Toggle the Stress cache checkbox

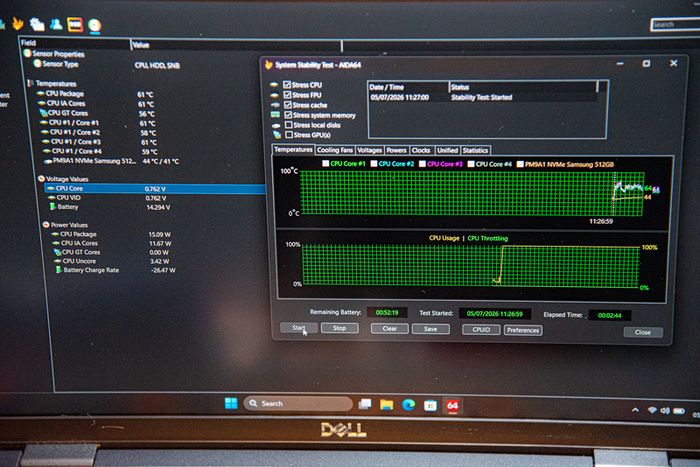[288, 105]
